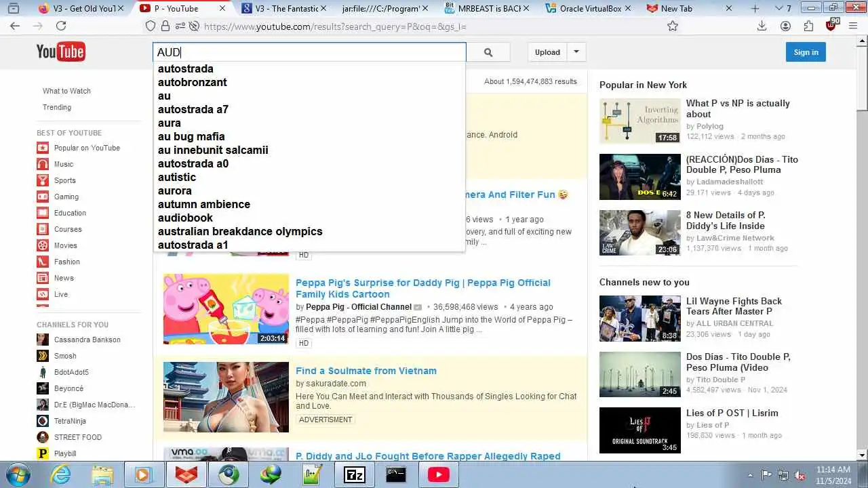The image size is (868, 488).
Task: Open Trending in sidebar
Action: click(57, 107)
